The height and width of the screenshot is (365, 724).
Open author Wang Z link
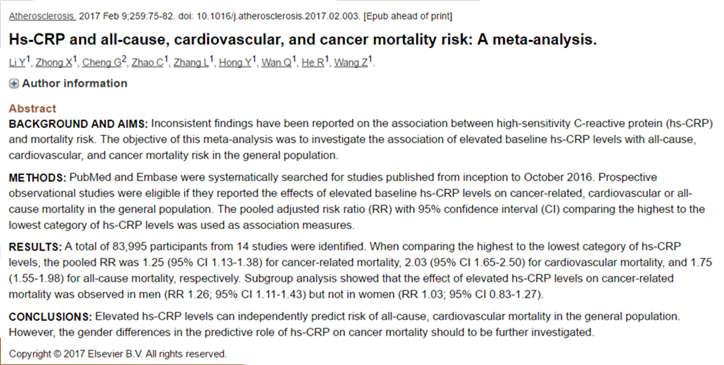(351, 62)
